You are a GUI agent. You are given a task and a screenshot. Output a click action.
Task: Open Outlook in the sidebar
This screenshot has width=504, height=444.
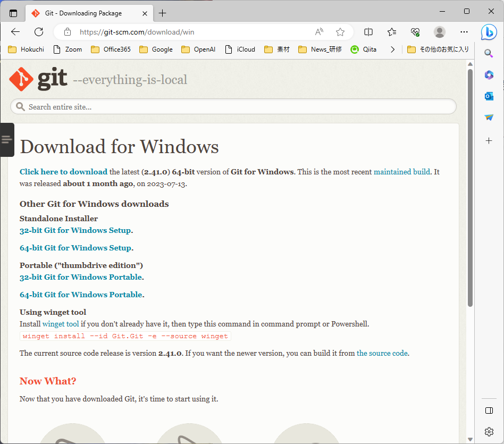489,96
